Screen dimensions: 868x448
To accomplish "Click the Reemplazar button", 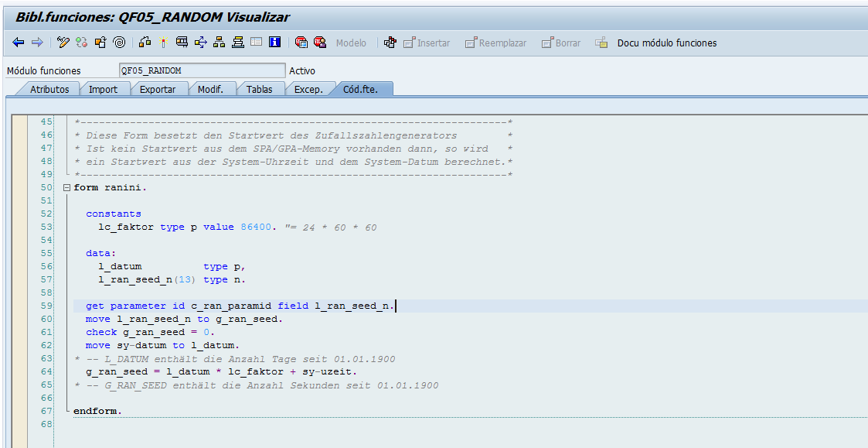I will (495, 43).
